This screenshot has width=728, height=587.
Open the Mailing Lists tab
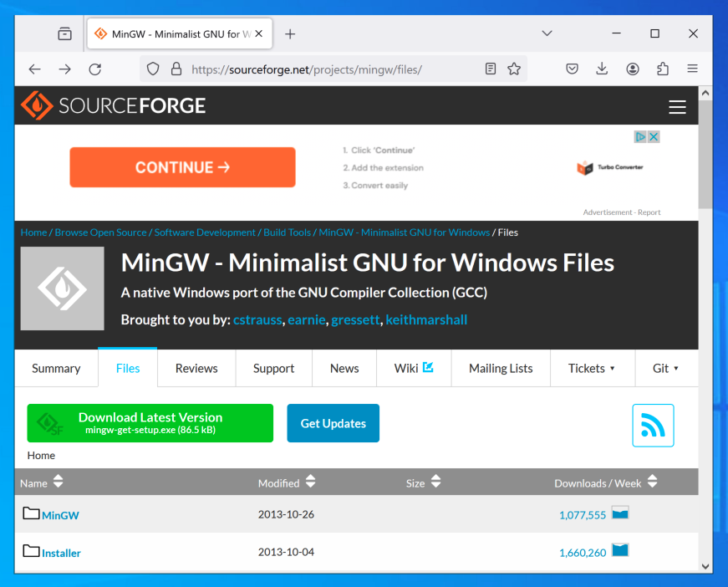pyautogui.click(x=501, y=368)
